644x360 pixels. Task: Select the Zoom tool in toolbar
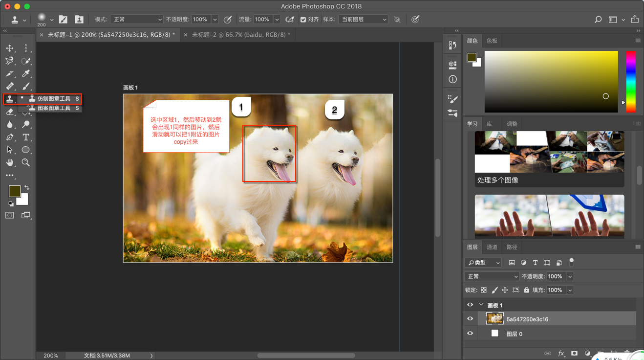click(x=26, y=162)
